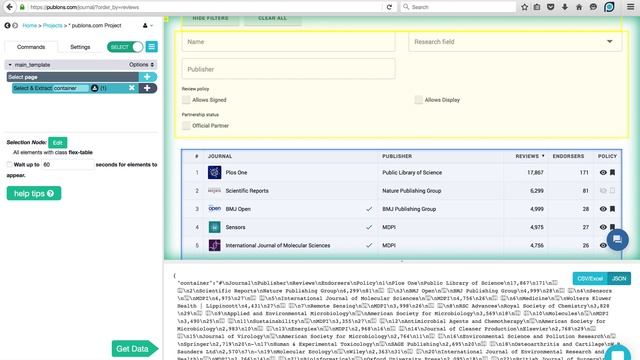640x360 pixels.
Task: Open browser downloads arrow icon
Action: 564,7
